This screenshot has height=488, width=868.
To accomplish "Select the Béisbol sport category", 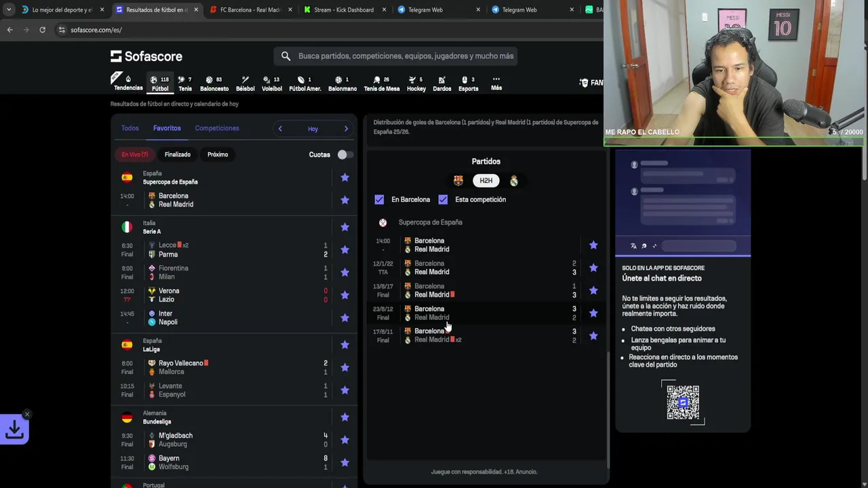I will 245,83.
